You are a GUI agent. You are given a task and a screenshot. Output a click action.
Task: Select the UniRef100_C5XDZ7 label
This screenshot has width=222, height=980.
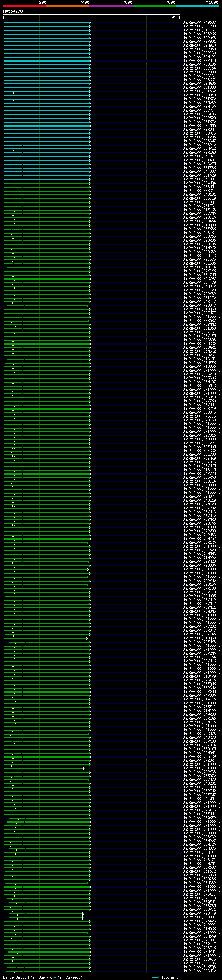[199, 156]
